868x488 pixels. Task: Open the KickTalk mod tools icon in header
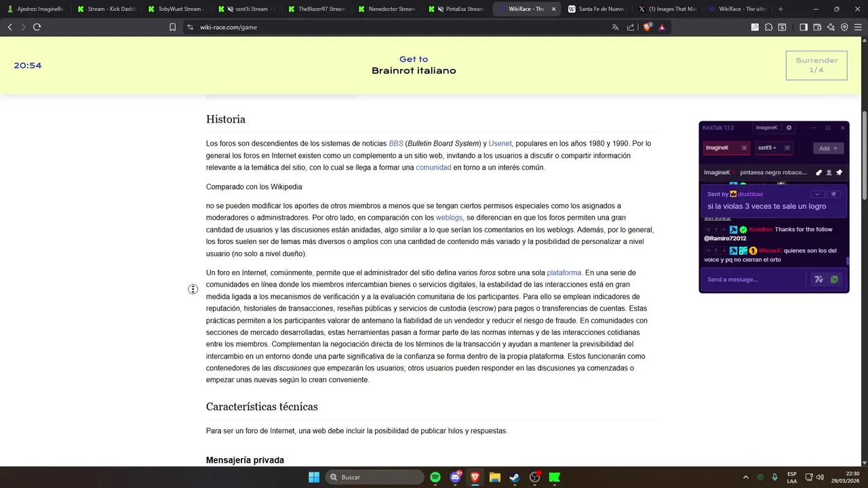tap(818, 172)
